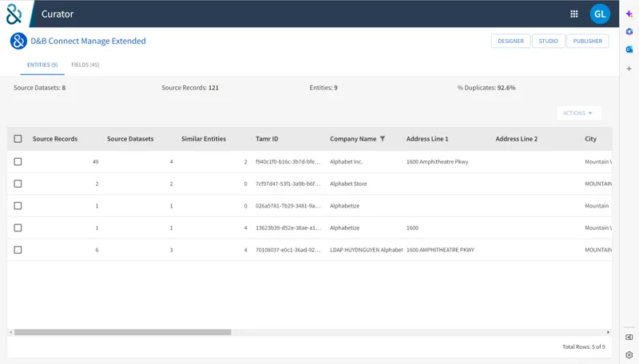Screen dimensions: 639x364
Task: Add a sidebar app with plus icon
Action: click(629, 69)
